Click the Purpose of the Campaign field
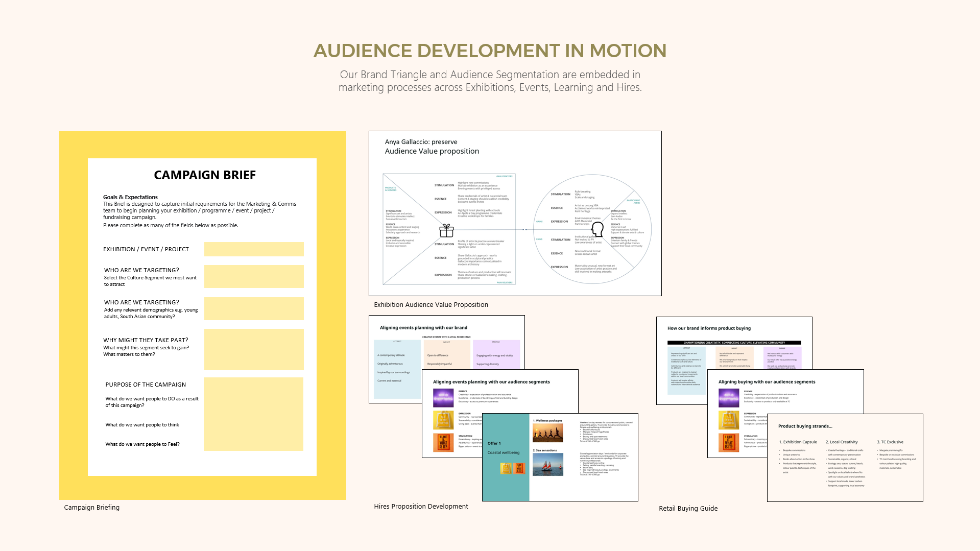 click(x=254, y=414)
